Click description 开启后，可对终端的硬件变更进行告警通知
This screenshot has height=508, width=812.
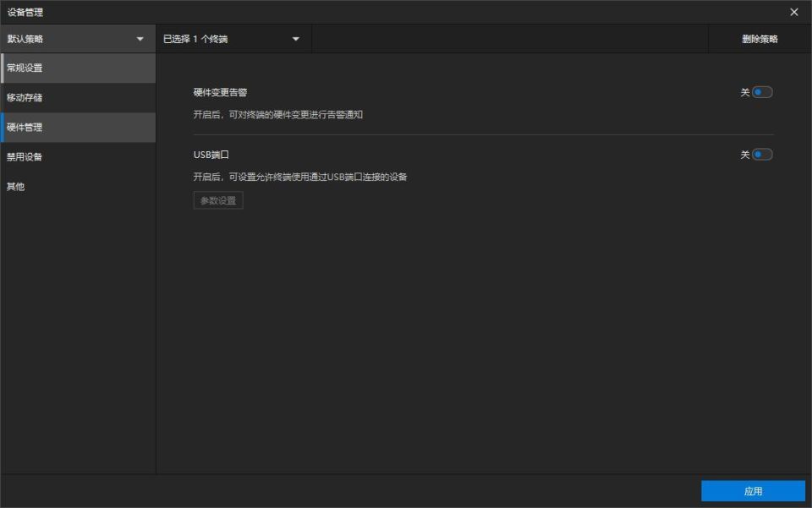point(278,115)
